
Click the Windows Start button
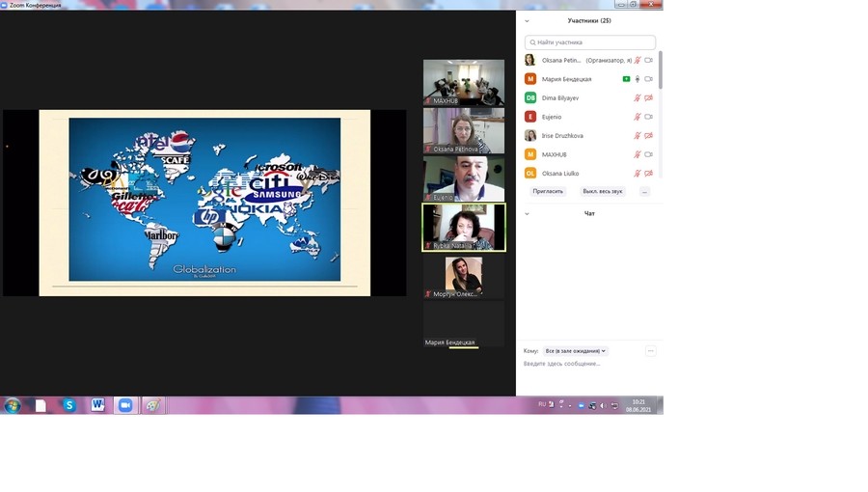13,406
